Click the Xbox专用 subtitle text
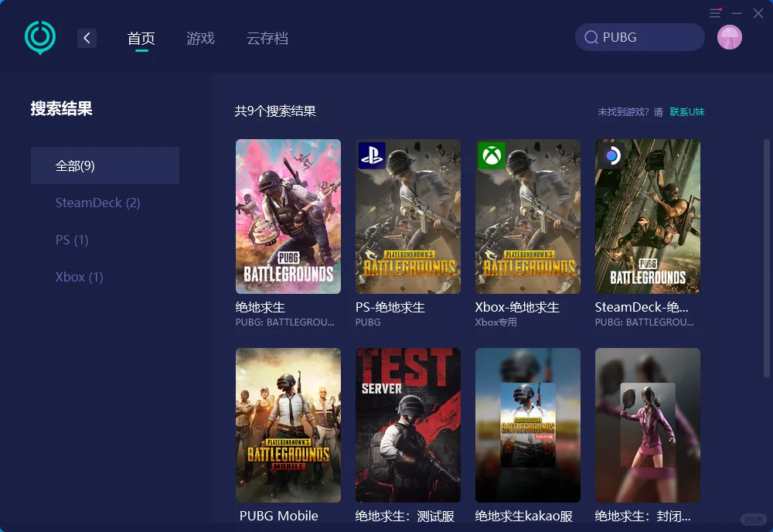This screenshot has height=532, width=773. click(496, 322)
